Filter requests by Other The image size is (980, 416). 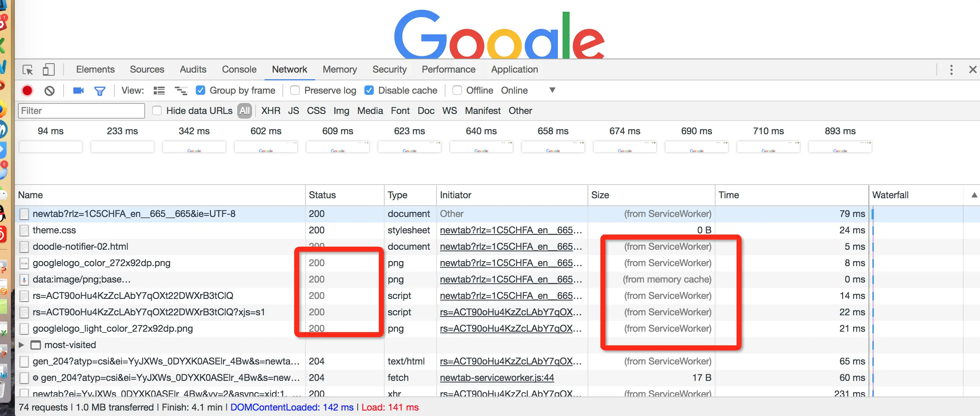click(520, 111)
